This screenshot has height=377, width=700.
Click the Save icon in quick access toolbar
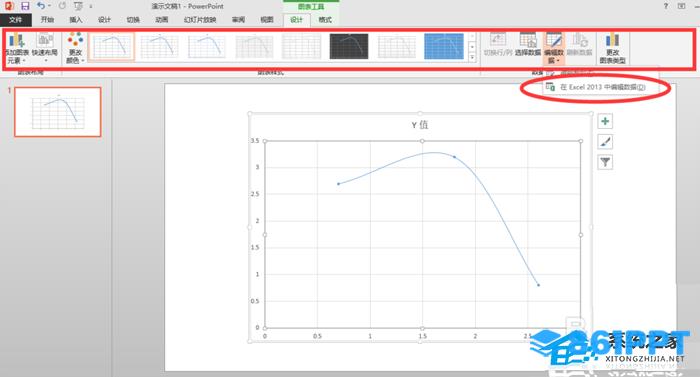tap(25, 6)
